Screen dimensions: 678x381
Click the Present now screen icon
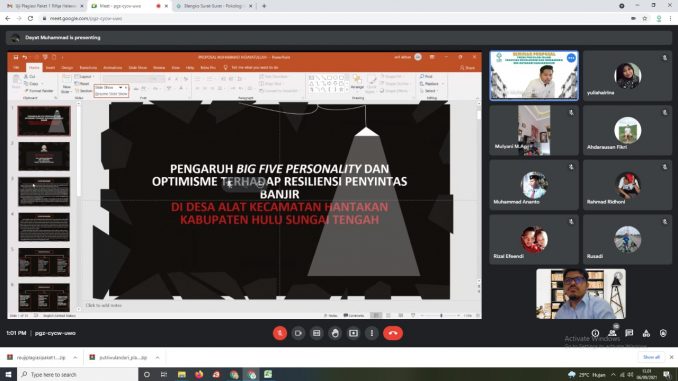353,333
